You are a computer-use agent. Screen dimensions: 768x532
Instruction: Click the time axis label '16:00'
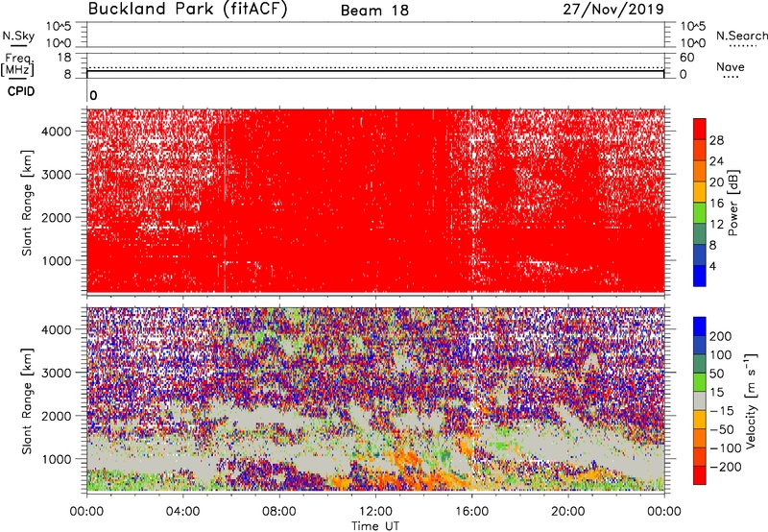(x=471, y=512)
